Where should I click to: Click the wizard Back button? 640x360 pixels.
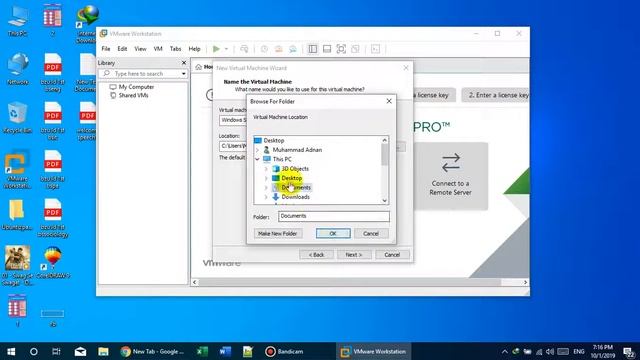(316, 255)
